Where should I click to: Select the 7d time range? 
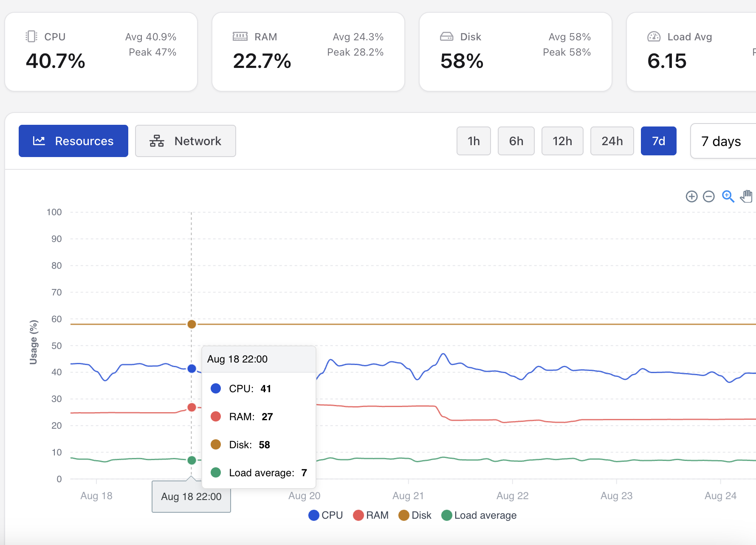tap(659, 141)
